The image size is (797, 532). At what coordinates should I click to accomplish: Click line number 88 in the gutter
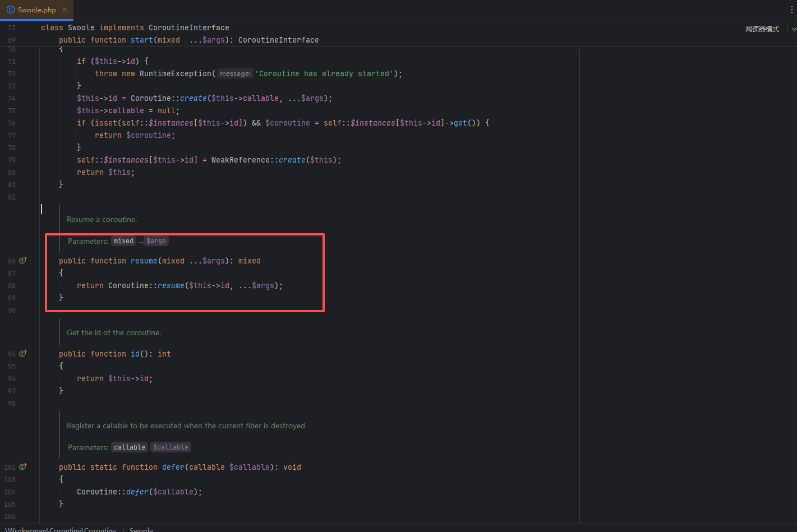point(12,285)
